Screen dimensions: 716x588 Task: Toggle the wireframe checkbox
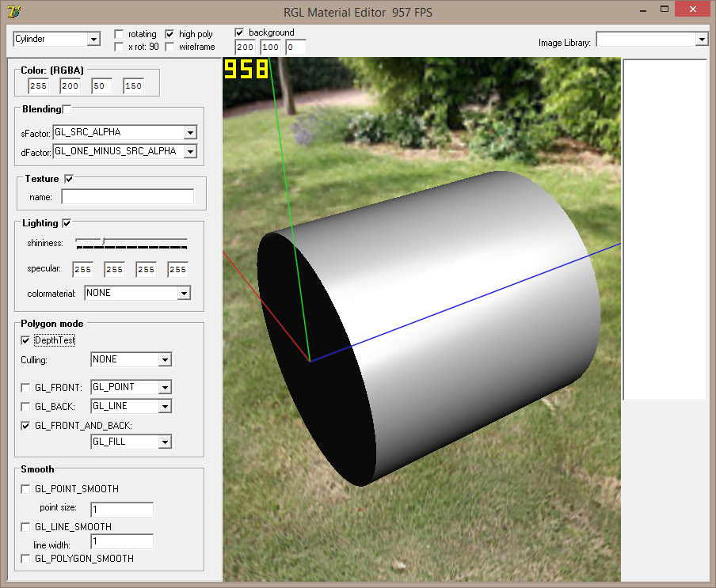pos(169,47)
